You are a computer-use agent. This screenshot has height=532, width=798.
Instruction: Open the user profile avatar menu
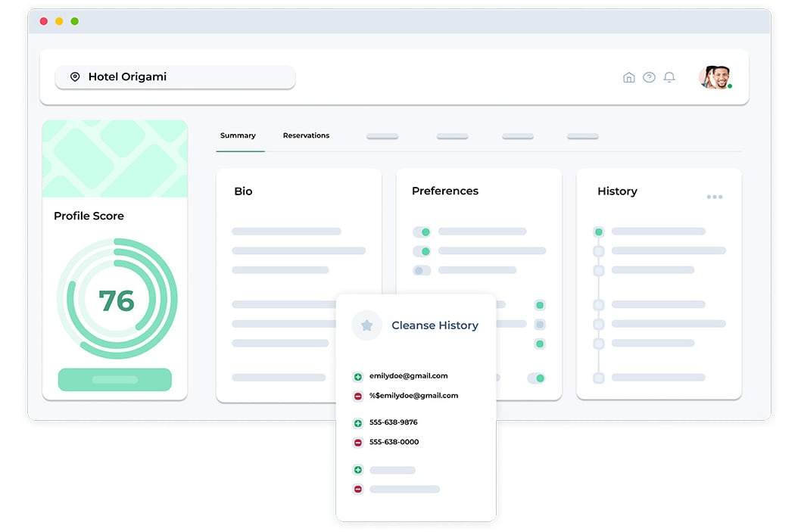point(715,77)
